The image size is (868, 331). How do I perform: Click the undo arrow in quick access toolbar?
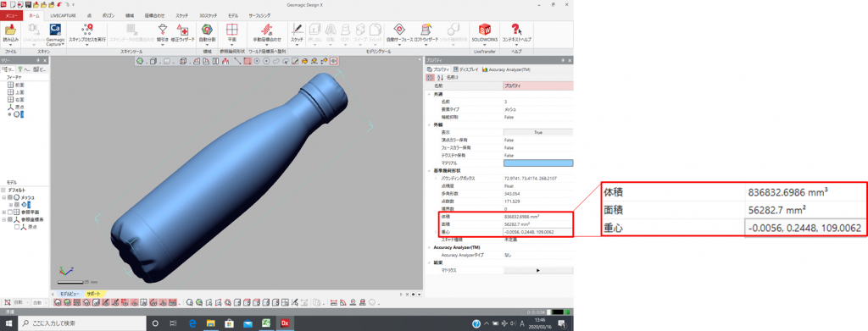(58, 4)
